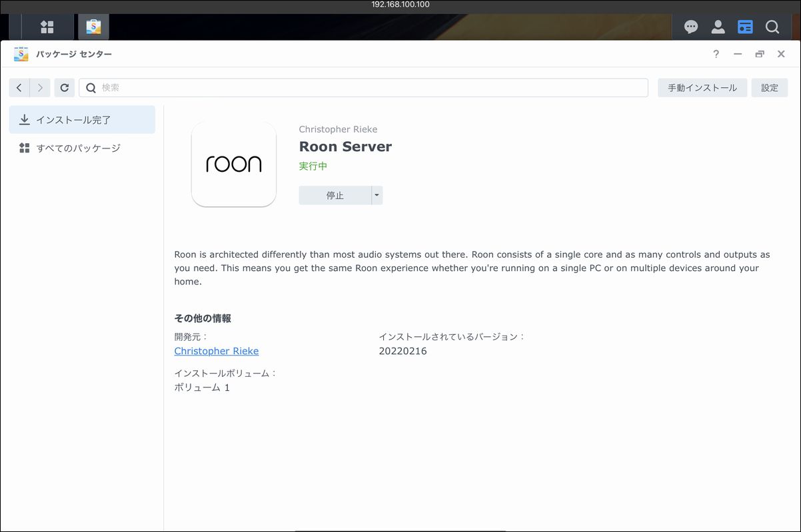Open the 設定 settings button
This screenshot has width=801, height=532.
pyautogui.click(x=770, y=88)
